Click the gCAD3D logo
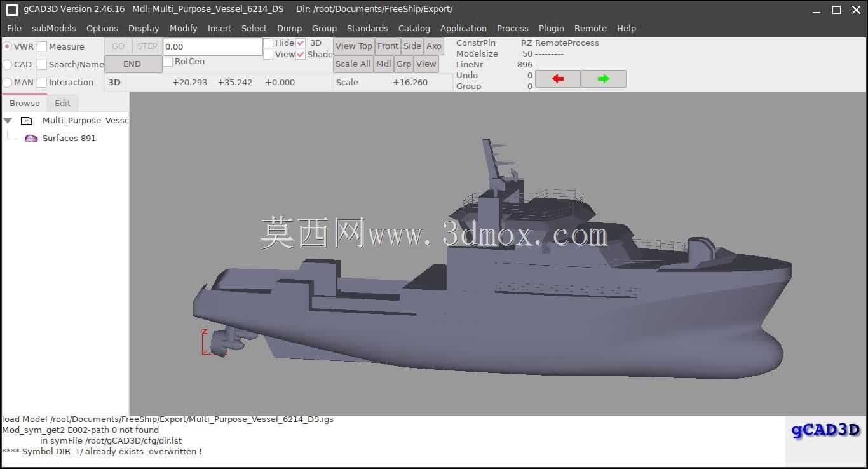The image size is (868, 469). coord(825,430)
